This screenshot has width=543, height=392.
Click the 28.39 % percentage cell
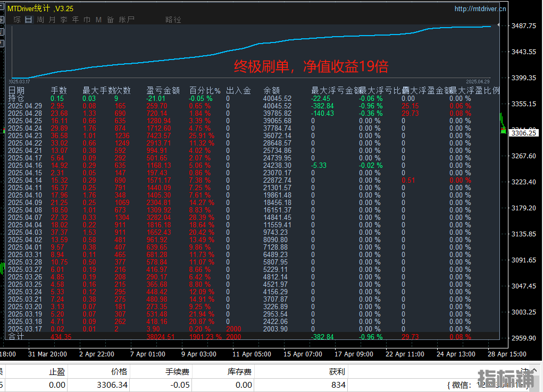tap(202, 217)
